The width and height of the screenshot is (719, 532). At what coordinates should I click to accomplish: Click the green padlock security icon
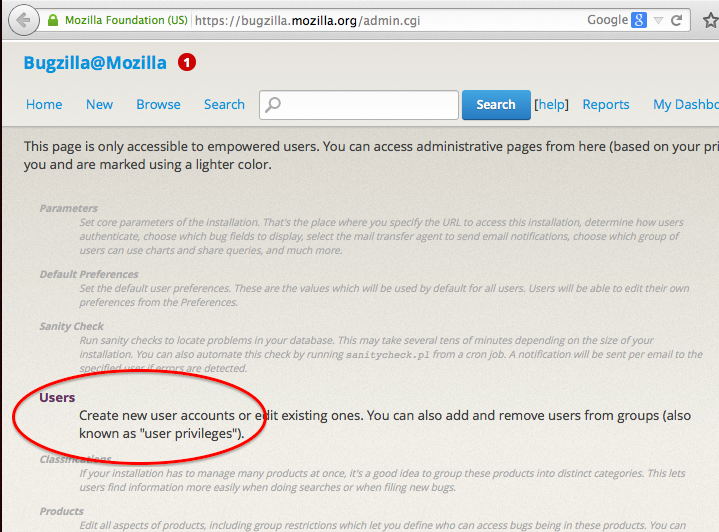pos(53,20)
